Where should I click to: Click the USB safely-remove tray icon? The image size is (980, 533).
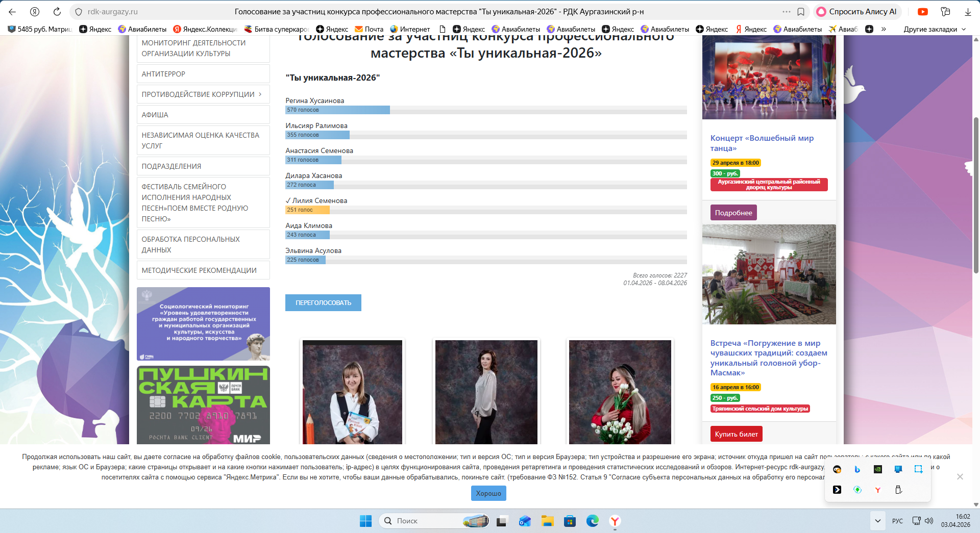tap(898, 490)
